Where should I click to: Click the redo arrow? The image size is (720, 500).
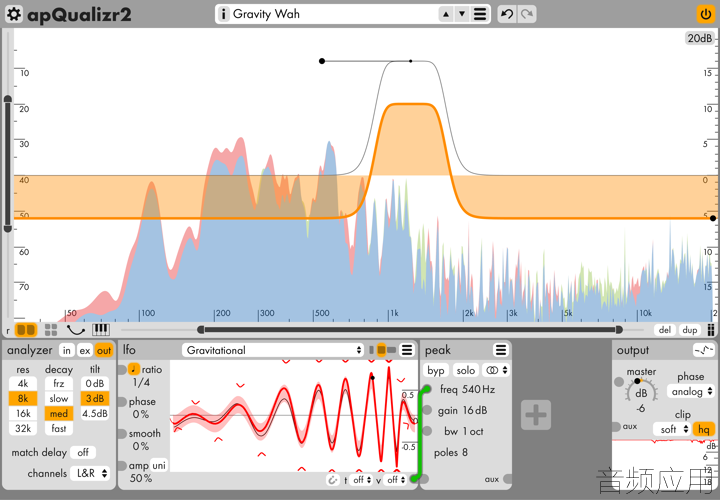[x=527, y=14]
